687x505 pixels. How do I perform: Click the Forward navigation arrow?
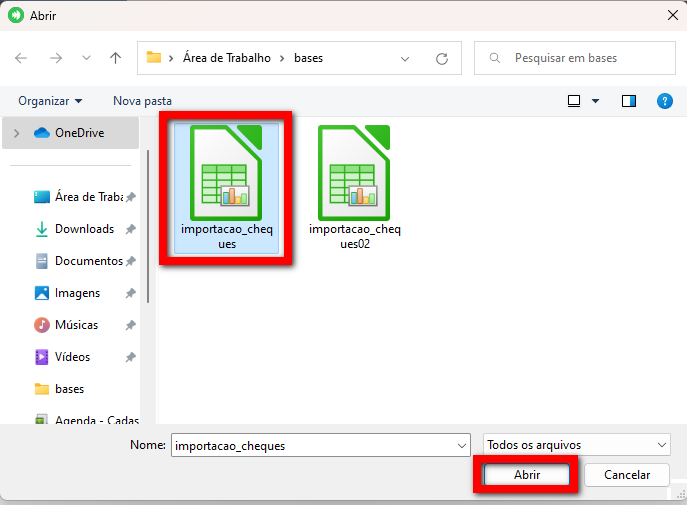[56, 58]
